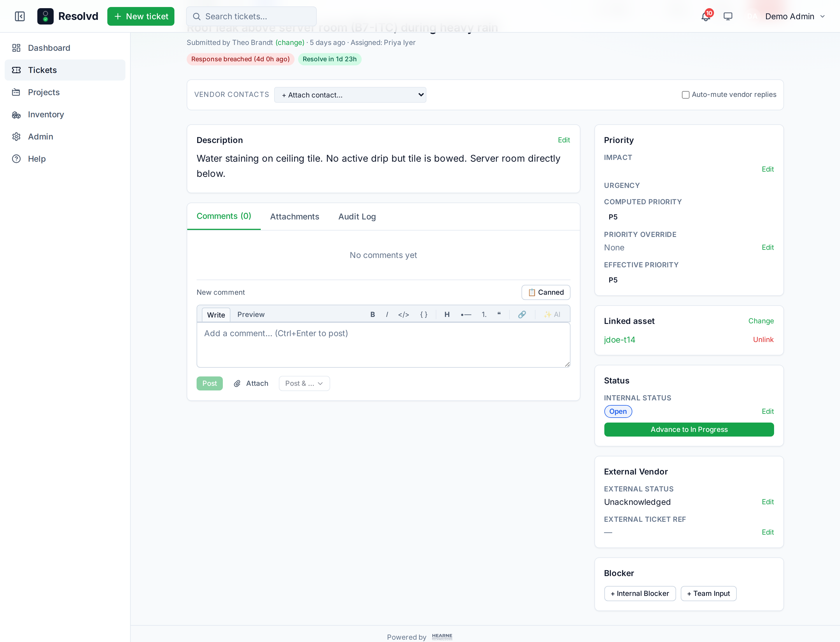Edit the Description
Viewport: 840px width, 642px height.
564,140
